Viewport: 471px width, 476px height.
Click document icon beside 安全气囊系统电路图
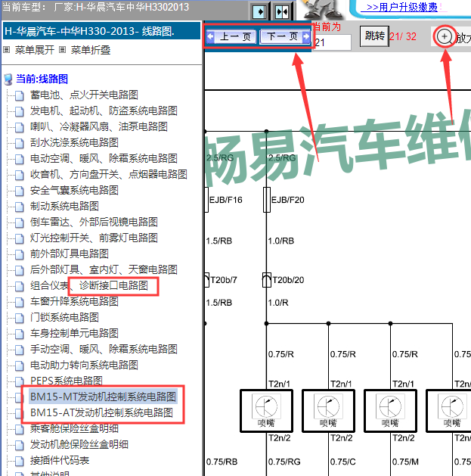click(20, 191)
